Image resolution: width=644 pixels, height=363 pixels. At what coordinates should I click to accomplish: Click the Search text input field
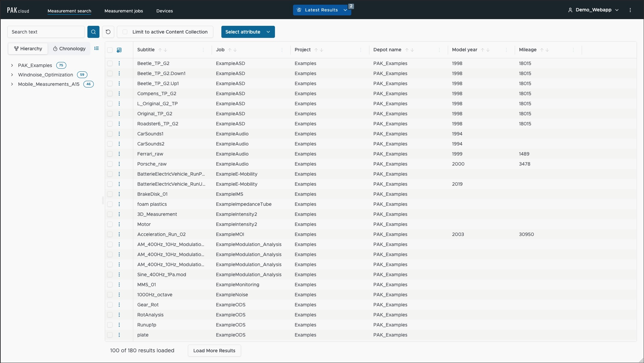(x=46, y=32)
